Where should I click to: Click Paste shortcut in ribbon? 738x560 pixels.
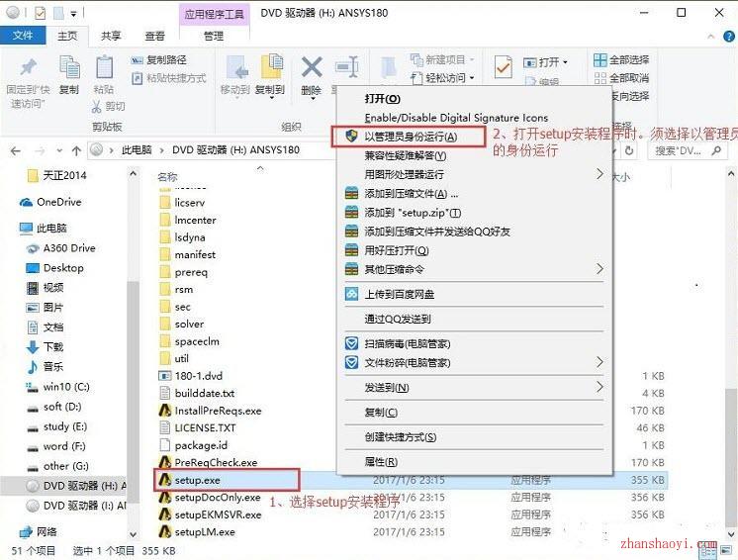[x=169, y=78]
